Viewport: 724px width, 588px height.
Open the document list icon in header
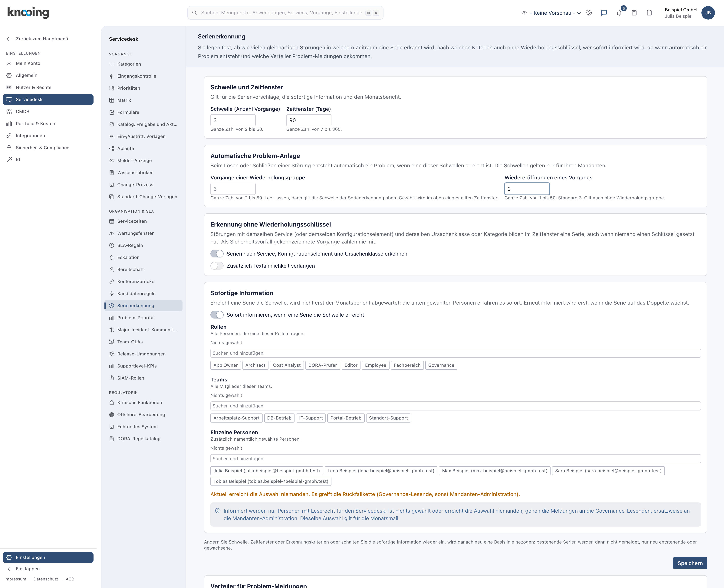(x=634, y=13)
